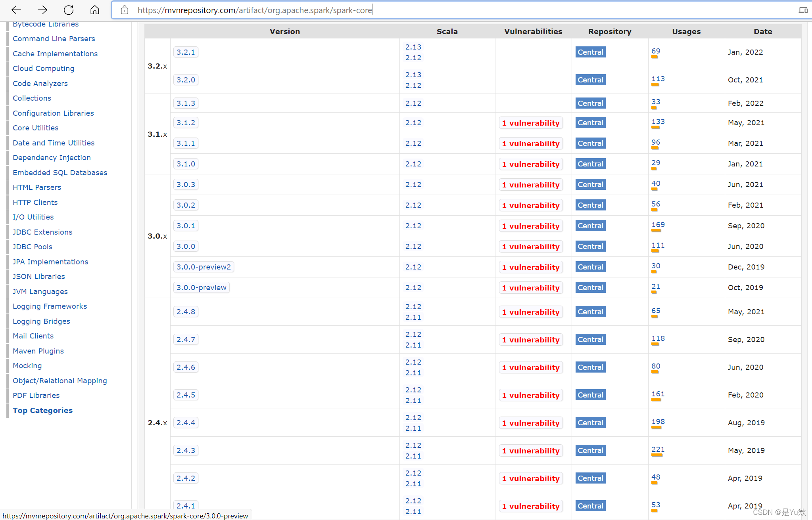Click the browser forward arrow
The height and width of the screenshot is (520, 812).
(42, 10)
